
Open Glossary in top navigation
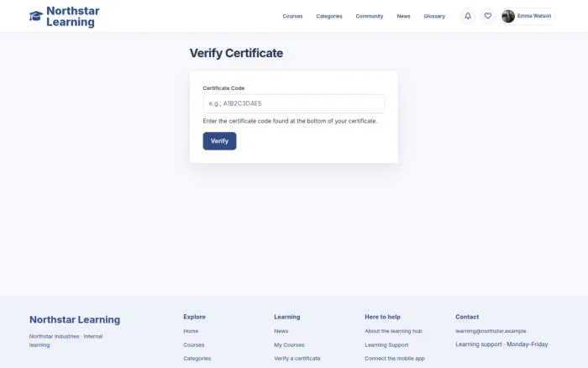pyautogui.click(x=434, y=16)
